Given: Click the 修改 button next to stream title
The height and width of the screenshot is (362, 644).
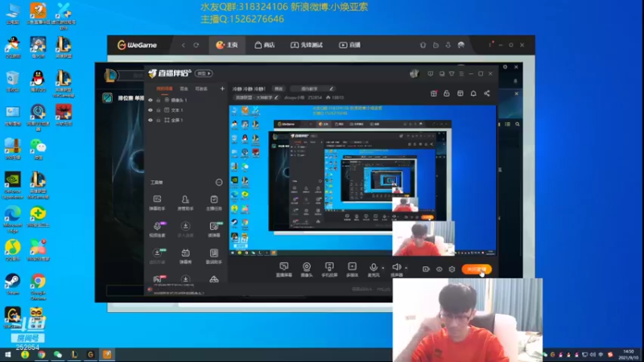Looking at the screenshot, I should tap(279, 88).
